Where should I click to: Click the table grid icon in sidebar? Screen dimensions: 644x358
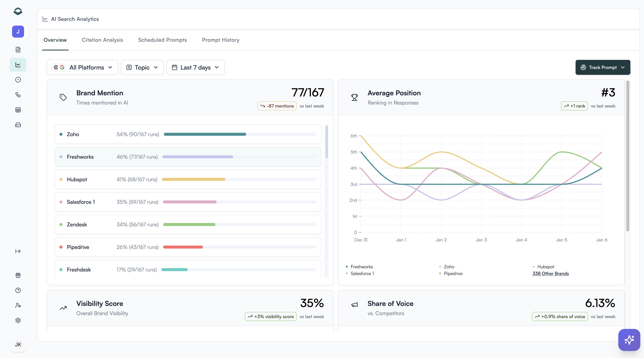[18, 110]
